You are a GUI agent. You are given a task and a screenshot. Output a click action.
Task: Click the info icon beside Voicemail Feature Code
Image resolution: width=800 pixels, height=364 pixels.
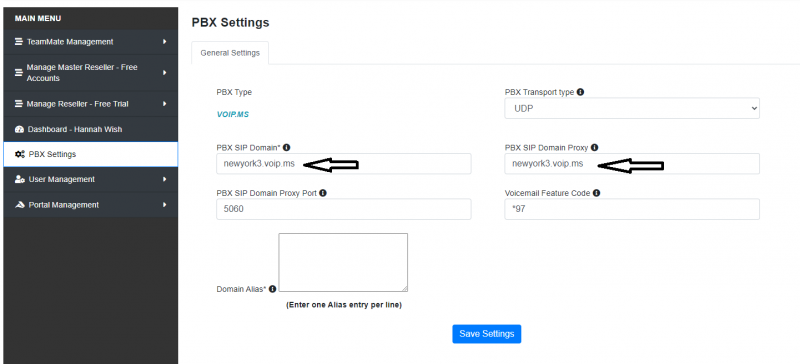(x=596, y=193)
